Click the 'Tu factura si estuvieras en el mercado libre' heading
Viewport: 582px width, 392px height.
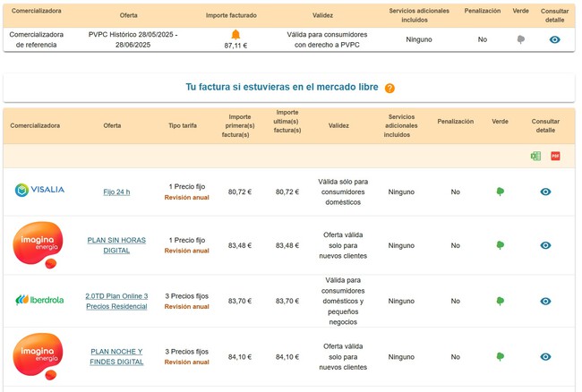tap(282, 87)
